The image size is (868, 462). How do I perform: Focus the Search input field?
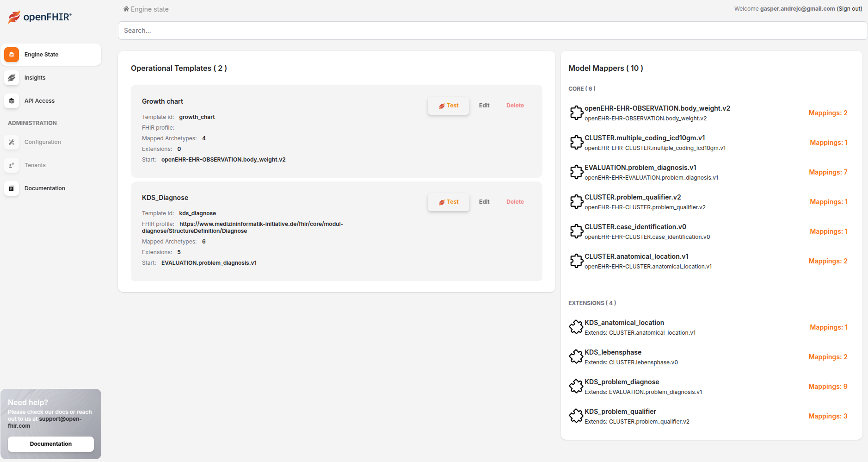[492, 31]
